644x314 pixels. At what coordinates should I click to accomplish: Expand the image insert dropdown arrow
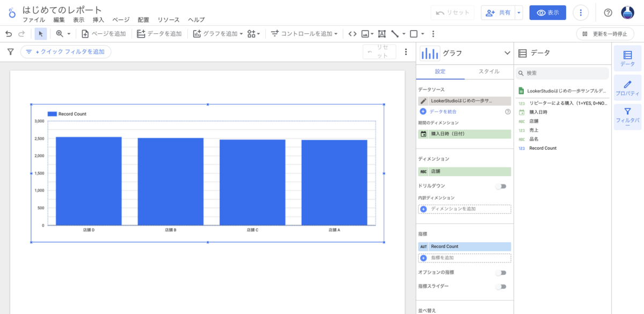coord(372,34)
